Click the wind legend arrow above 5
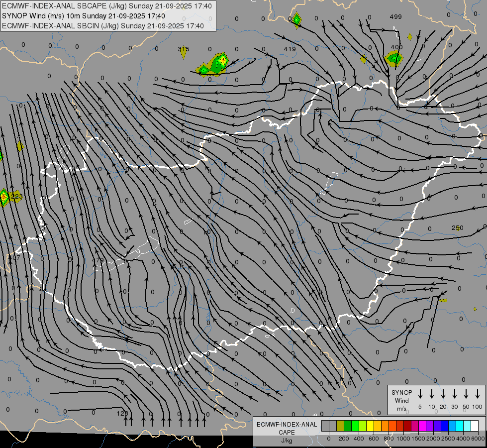This screenshot has width=487, height=448. tap(420, 394)
